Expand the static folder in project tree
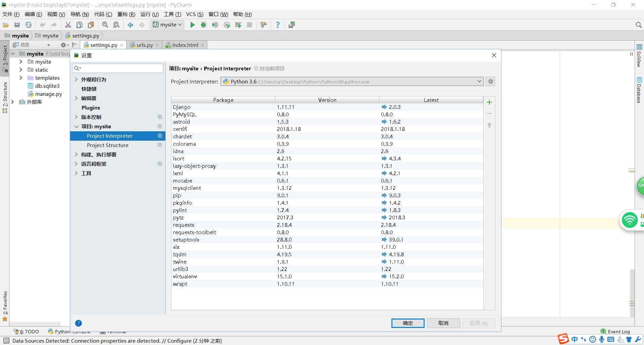This screenshot has width=644, height=345. tap(21, 70)
